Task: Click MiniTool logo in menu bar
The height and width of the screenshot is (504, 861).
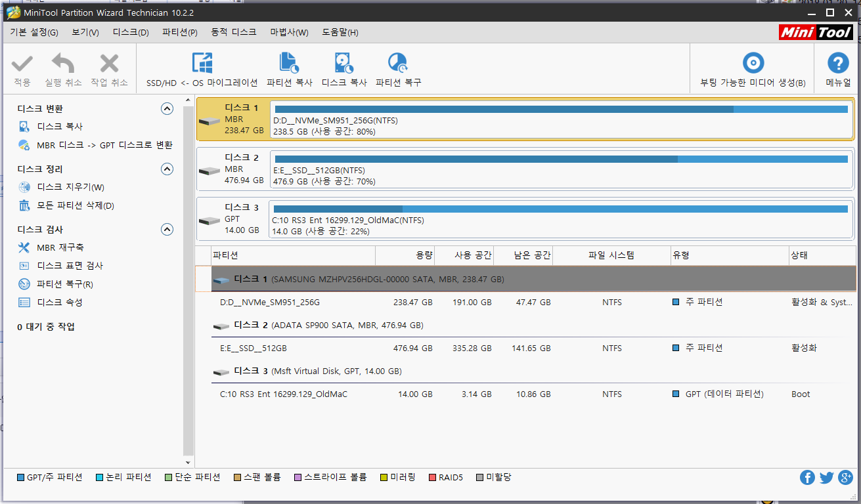Action: pos(816,32)
